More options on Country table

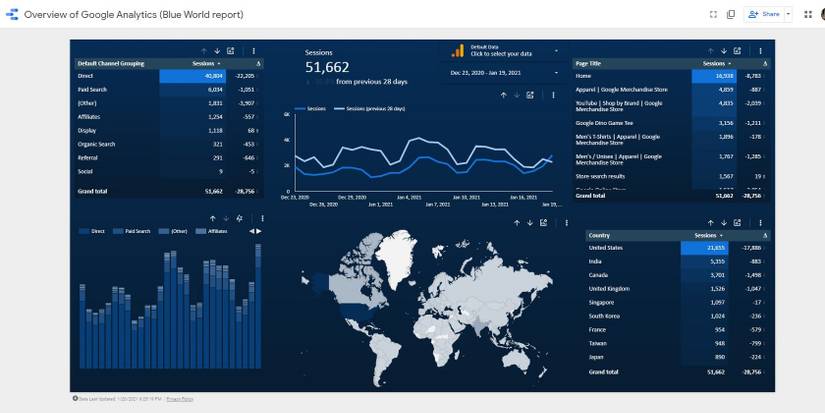point(760,223)
